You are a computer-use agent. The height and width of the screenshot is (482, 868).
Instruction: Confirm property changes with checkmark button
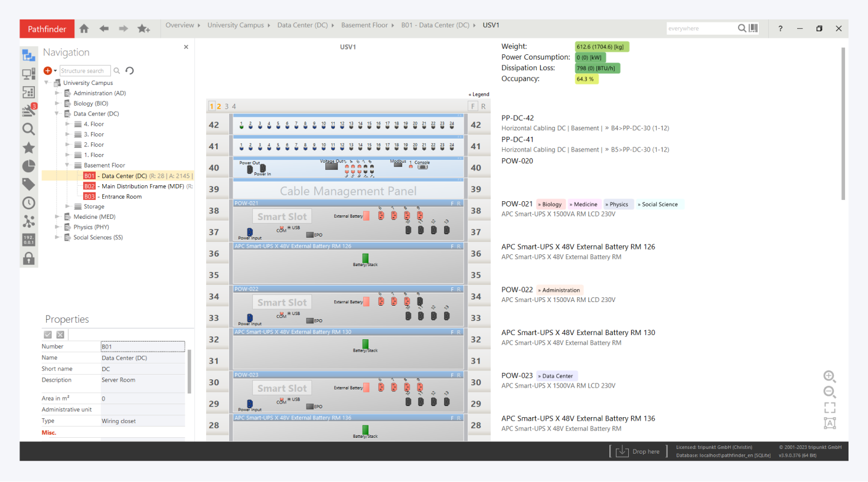[x=48, y=335]
